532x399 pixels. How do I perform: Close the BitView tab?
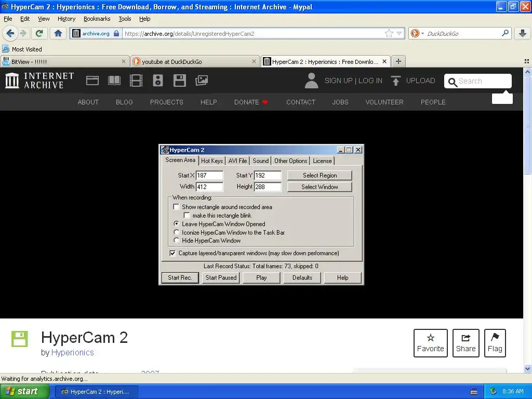click(x=124, y=61)
